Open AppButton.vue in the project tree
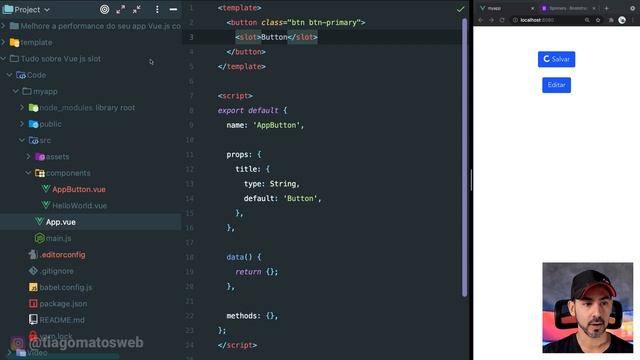Image resolution: width=640 pixels, height=360 pixels. [79, 189]
